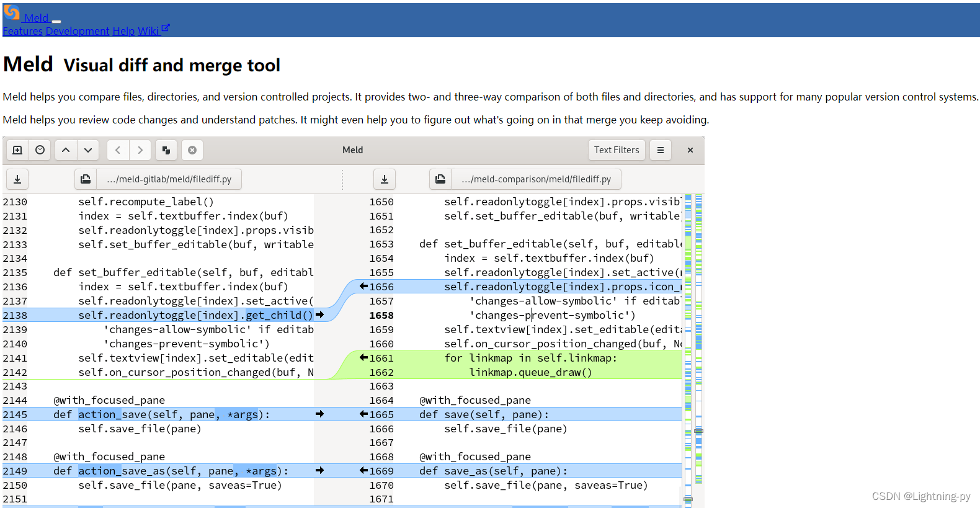Click the clock icon in the Meld toolbar
Screen dimensions: 980x508
[40, 150]
